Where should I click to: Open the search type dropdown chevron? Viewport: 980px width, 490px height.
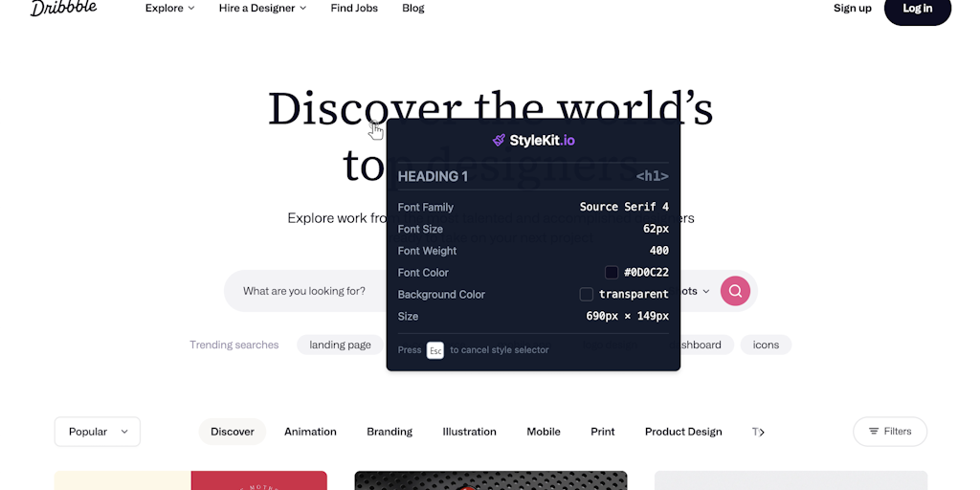pos(706,291)
